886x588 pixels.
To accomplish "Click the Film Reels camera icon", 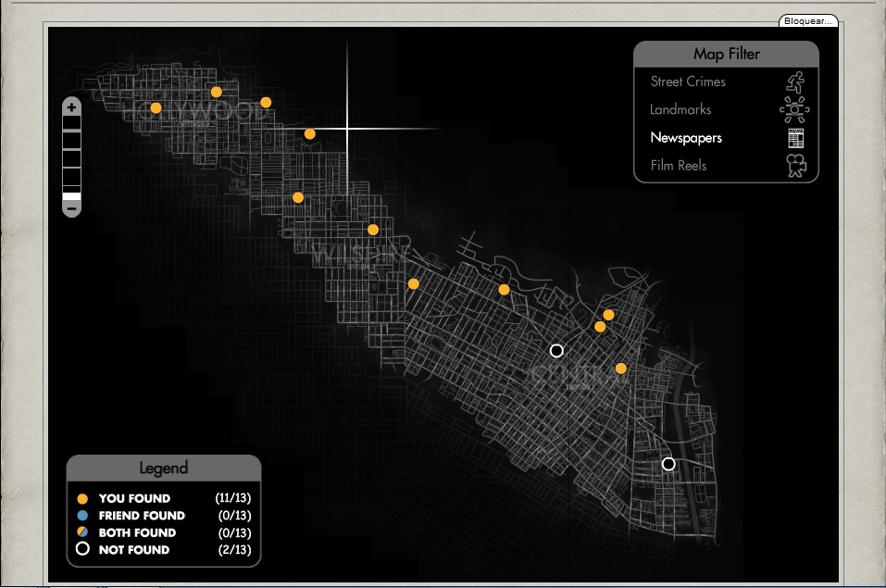I will coord(794,166).
